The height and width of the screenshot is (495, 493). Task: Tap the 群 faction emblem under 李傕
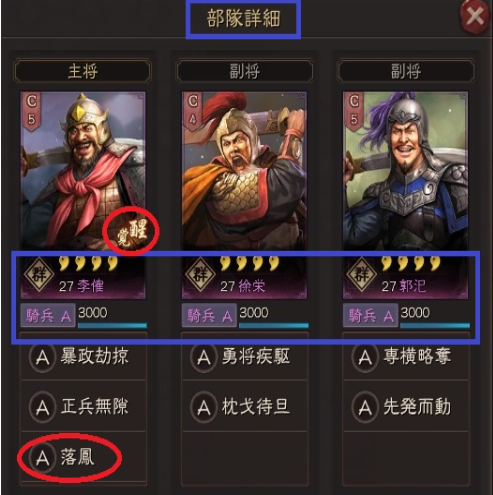[39, 275]
